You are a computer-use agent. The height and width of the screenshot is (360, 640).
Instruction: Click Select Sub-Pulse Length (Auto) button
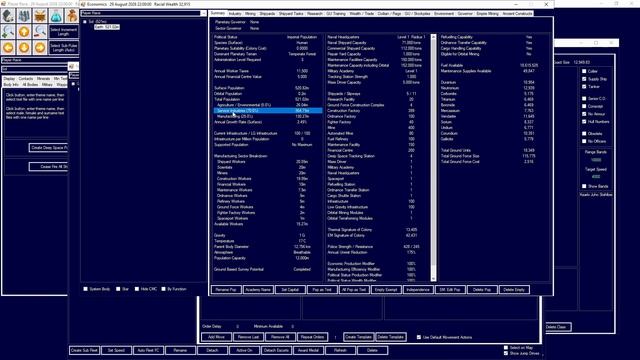coord(64,47)
